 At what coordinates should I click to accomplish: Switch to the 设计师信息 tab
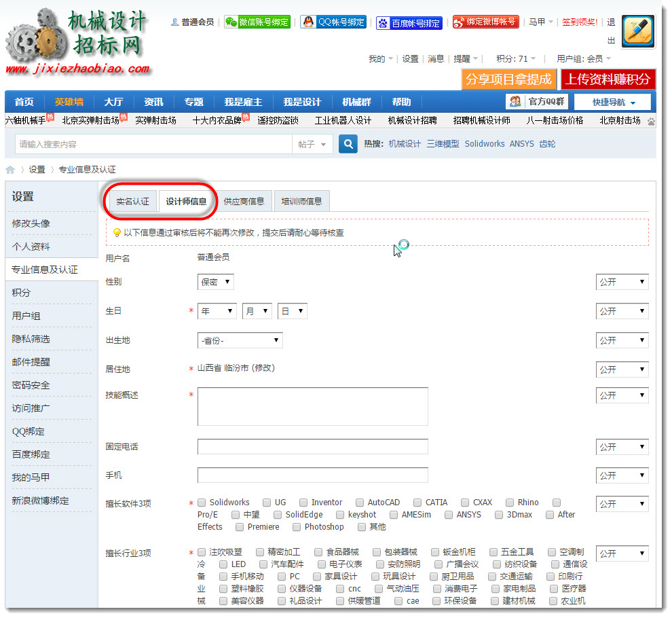click(186, 201)
